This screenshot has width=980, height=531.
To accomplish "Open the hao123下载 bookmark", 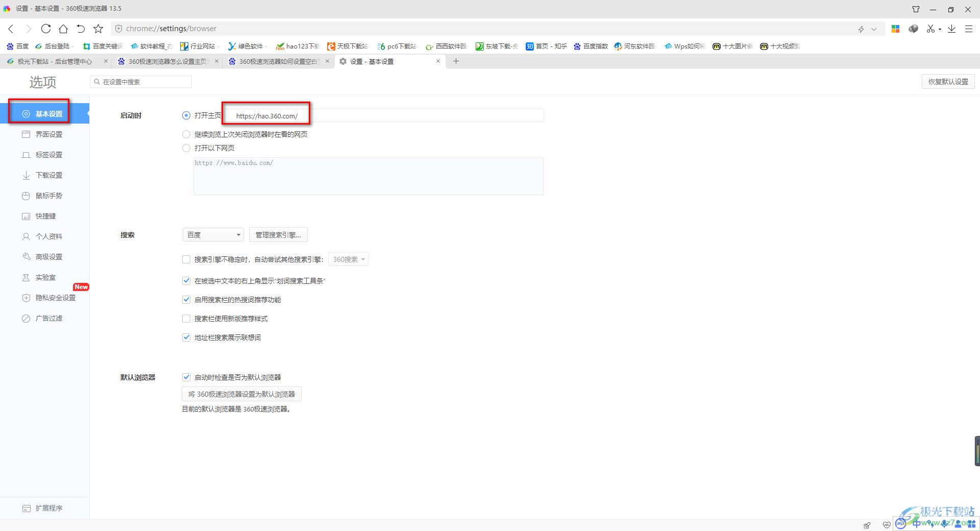I will [298, 46].
